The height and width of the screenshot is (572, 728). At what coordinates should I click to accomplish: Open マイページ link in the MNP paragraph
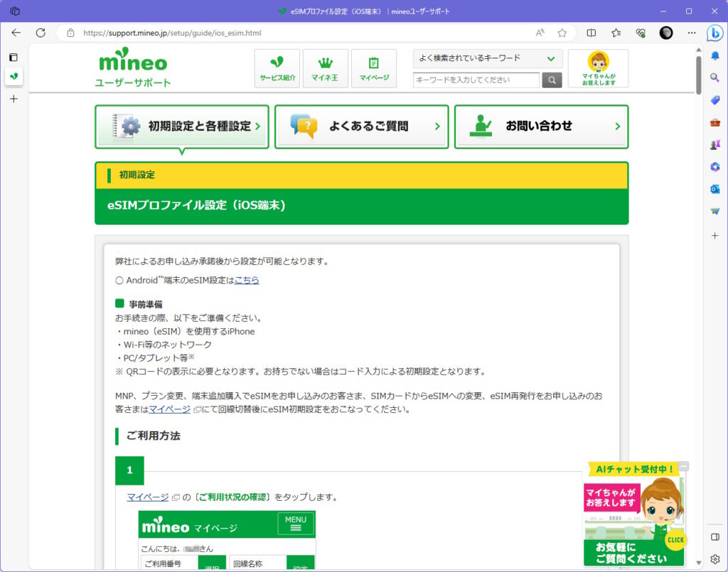coord(169,409)
